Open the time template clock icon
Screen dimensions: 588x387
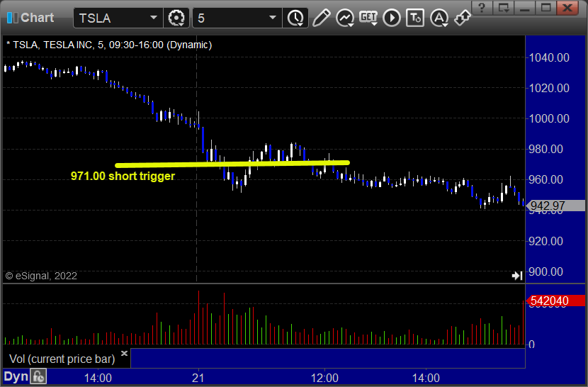click(x=295, y=18)
